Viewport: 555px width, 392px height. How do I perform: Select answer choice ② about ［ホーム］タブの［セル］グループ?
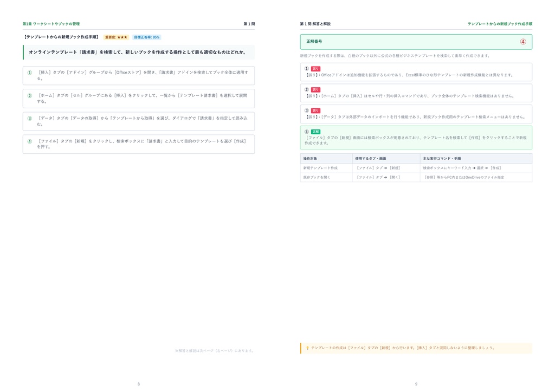[139, 98]
